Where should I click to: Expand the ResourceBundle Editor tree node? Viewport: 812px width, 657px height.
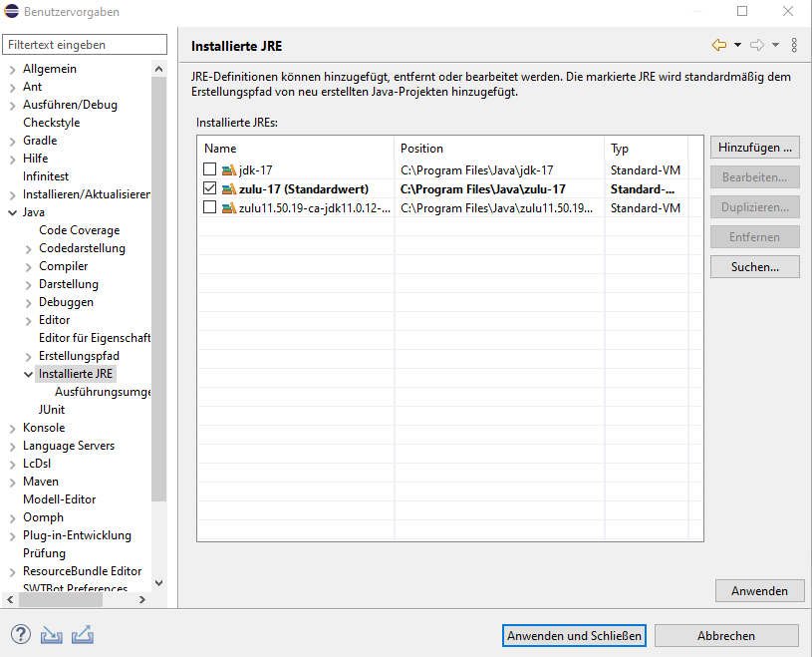tap(12, 572)
